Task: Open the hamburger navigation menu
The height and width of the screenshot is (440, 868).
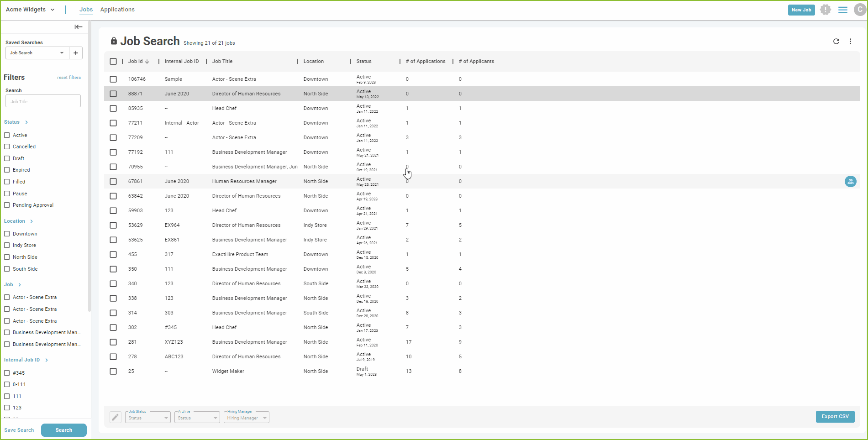Action: coord(842,9)
